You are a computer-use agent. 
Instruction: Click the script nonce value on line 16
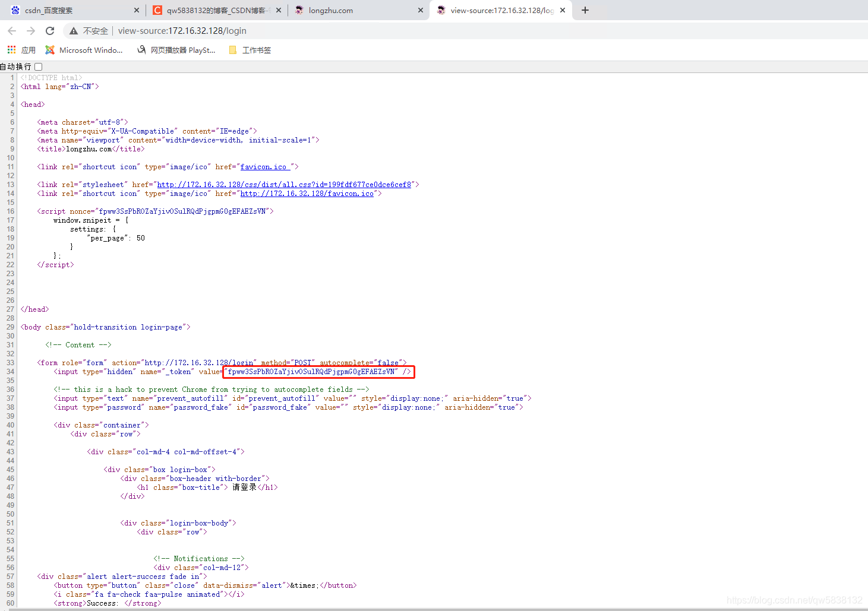(182, 211)
